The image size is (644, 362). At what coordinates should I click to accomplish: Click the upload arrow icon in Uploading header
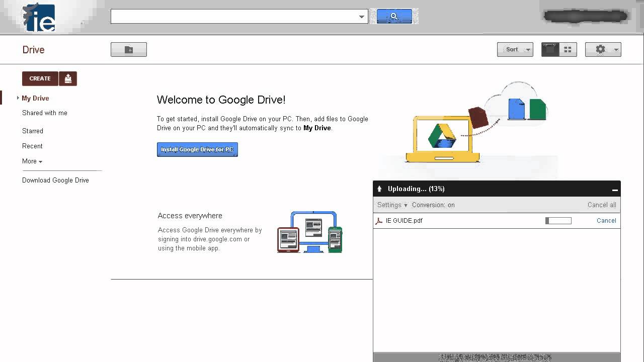coord(379,189)
